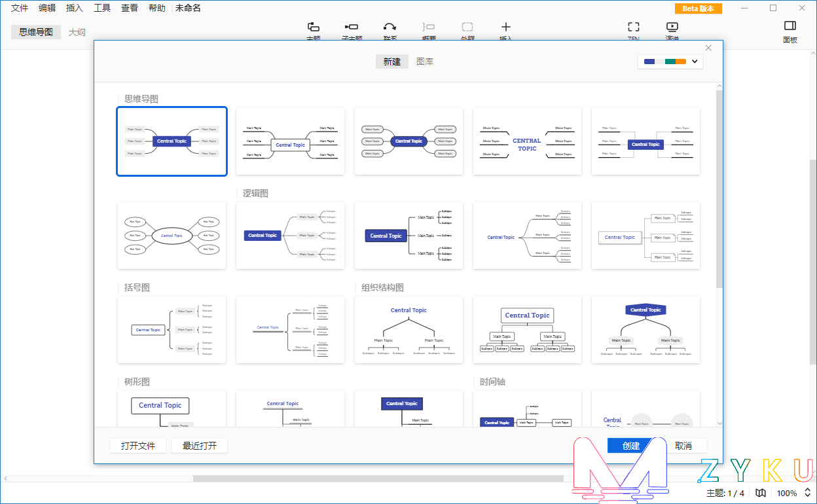Click the 100% zoom stepper arrows
817x504 pixels.
tap(807, 493)
